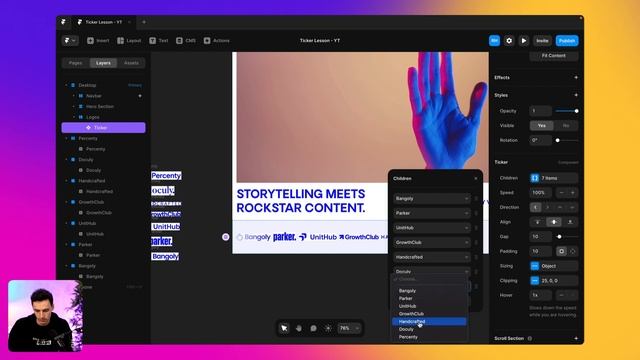640x360 pixels.
Task: Open the Actions menu
Action: (x=216, y=40)
